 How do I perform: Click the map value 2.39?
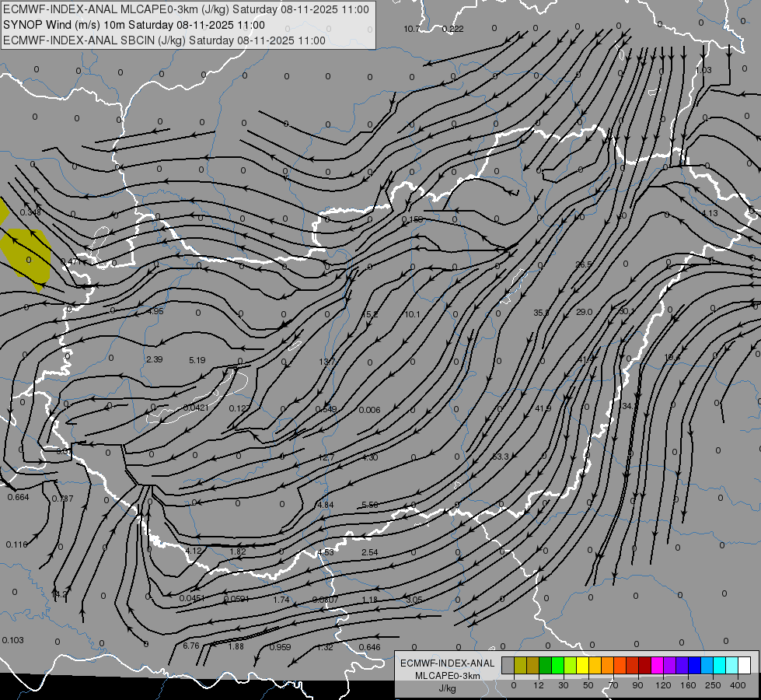155,359
